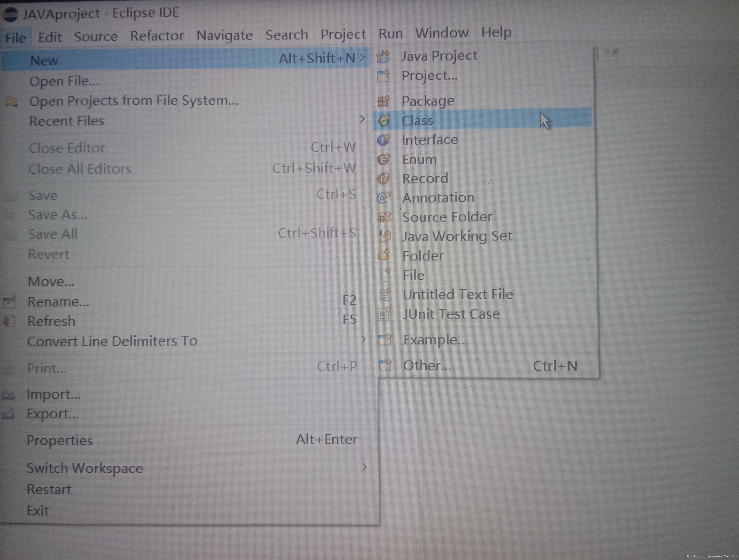The height and width of the screenshot is (560, 739).
Task: Open the Run menu
Action: coord(390,33)
